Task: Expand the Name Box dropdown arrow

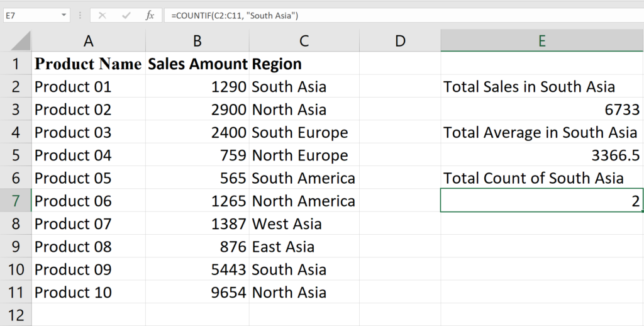Action: (64, 16)
